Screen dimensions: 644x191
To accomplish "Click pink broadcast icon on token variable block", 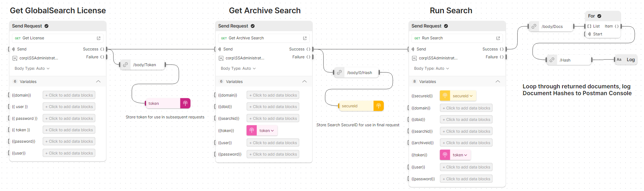I will (185, 103).
